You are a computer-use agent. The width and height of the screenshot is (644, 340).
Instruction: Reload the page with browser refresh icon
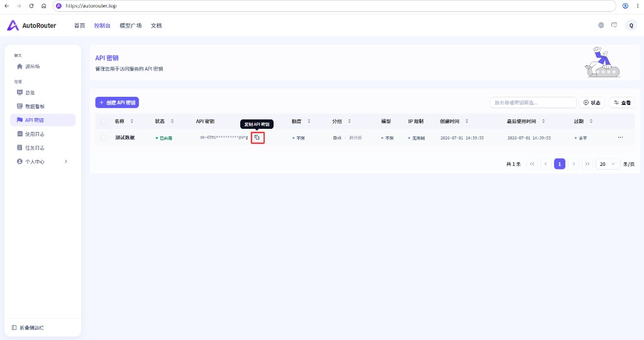point(31,6)
